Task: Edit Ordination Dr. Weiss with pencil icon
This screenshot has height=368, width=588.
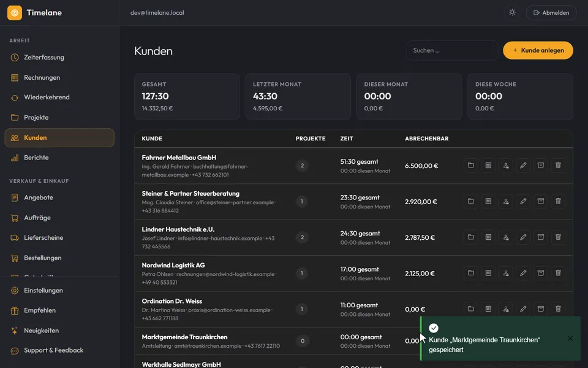Action: coord(523,309)
